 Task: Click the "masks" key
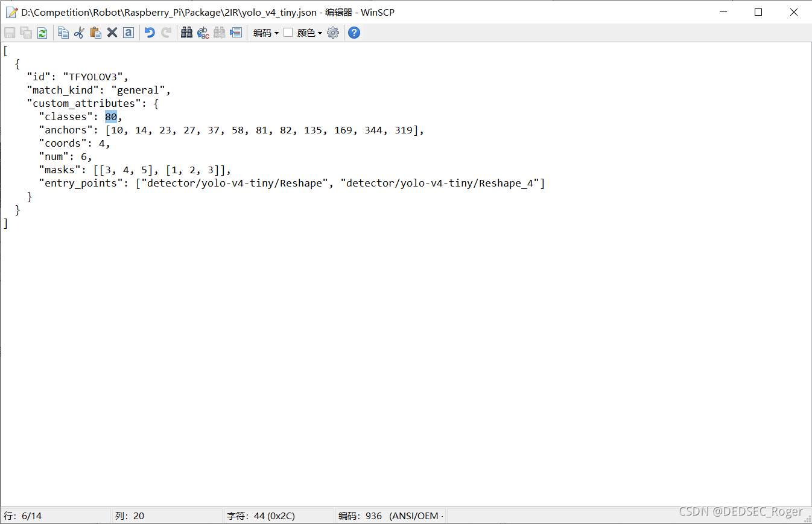pos(60,170)
